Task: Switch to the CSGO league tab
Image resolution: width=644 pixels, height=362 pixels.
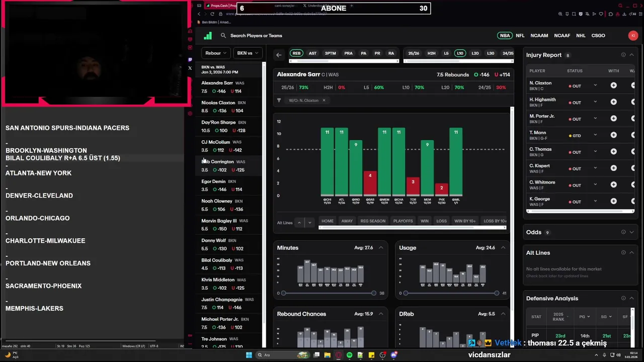Action: click(x=598, y=36)
